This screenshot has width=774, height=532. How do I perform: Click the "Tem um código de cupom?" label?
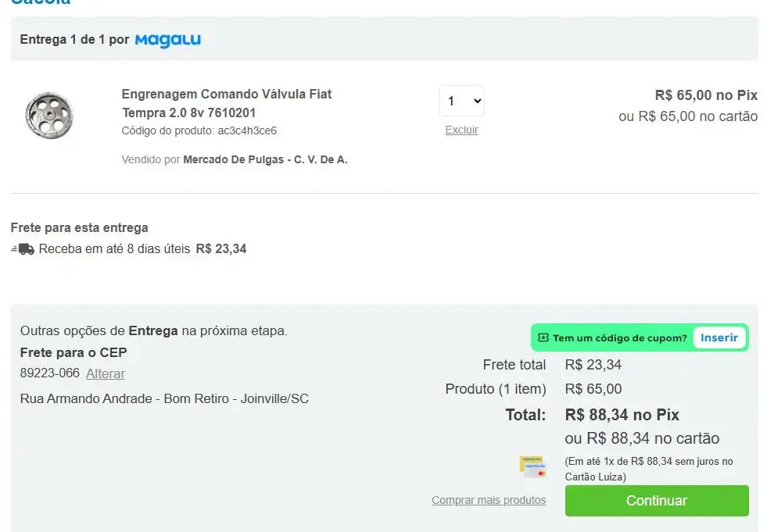click(x=619, y=338)
